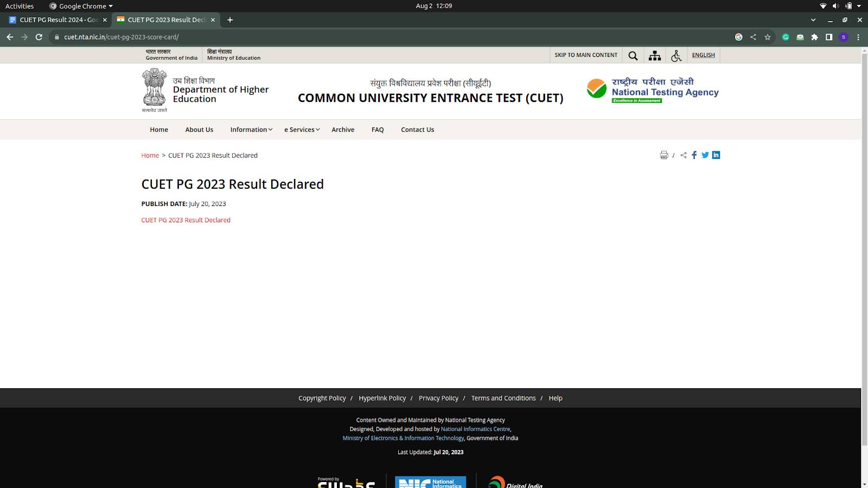Open the Activities overview
Image resolution: width=868 pixels, height=488 pixels.
tap(20, 6)
